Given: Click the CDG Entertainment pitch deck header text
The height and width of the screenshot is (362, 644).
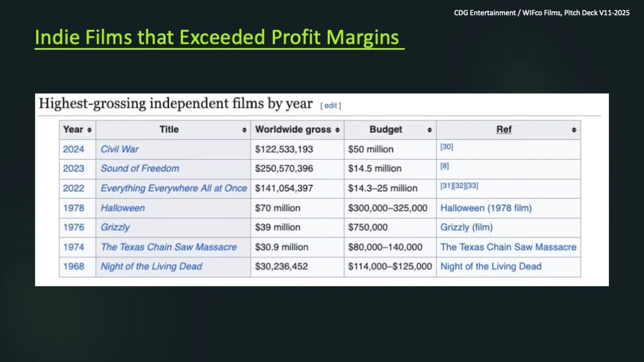Looking at the screenshot, I should click(x=541, y=13).
